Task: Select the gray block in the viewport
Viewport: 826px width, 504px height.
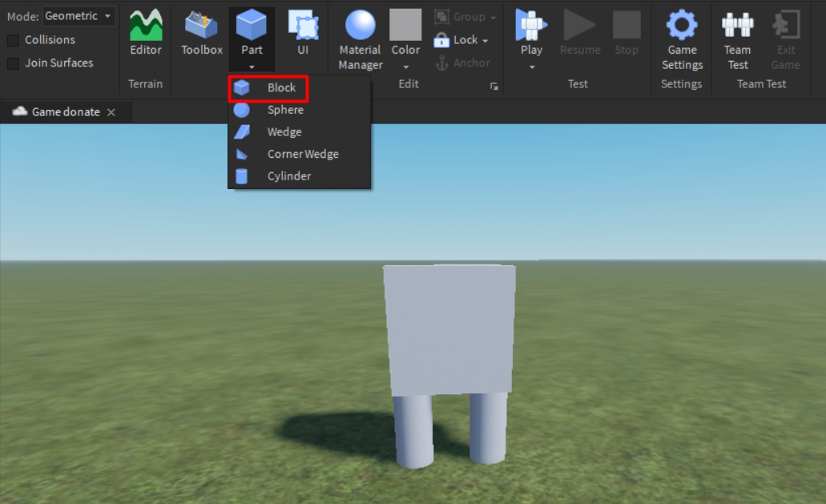Action: (x=450, y=329)
